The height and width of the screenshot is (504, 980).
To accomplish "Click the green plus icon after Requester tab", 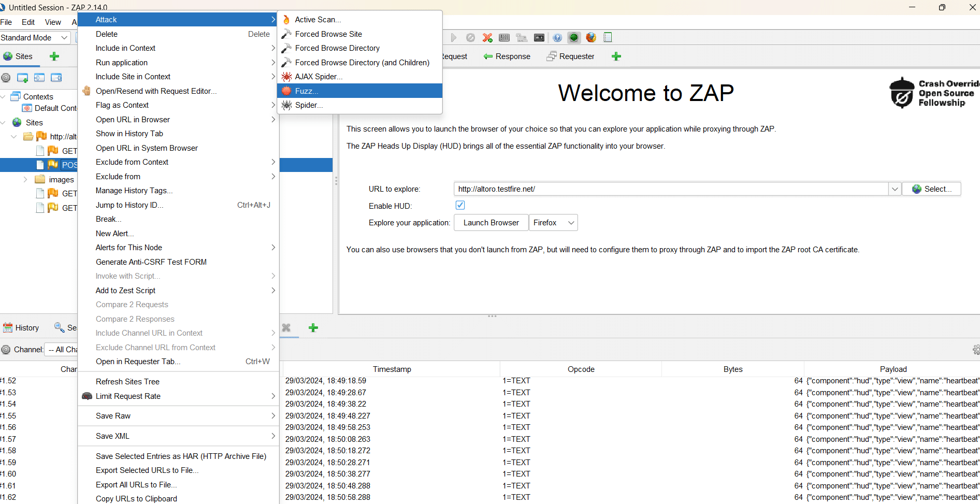I will coord(616,56).
